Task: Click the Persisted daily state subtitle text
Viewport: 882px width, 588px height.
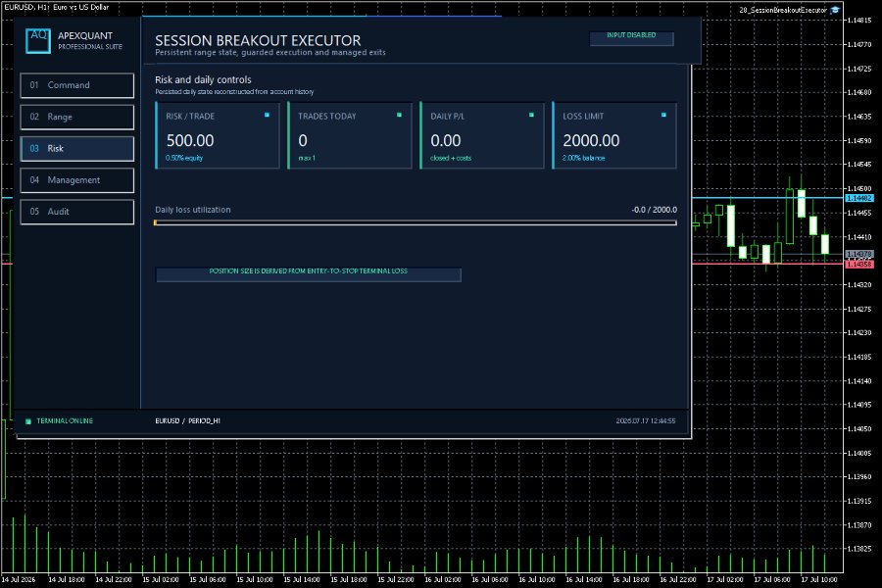Action: (234, 92)
